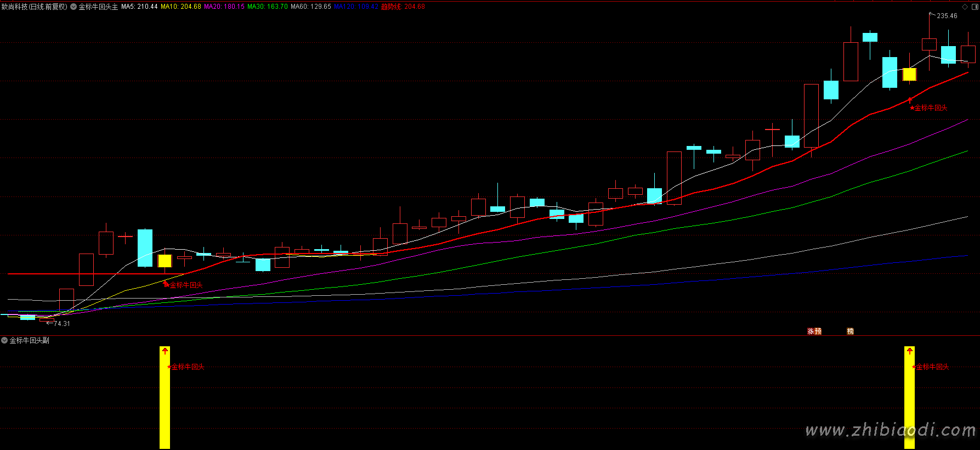Viewport: 980px width, 450px height.
Task: Expand the 金标牛回头副 sub-indicator dropdown
Action: [x=4, y=341]
